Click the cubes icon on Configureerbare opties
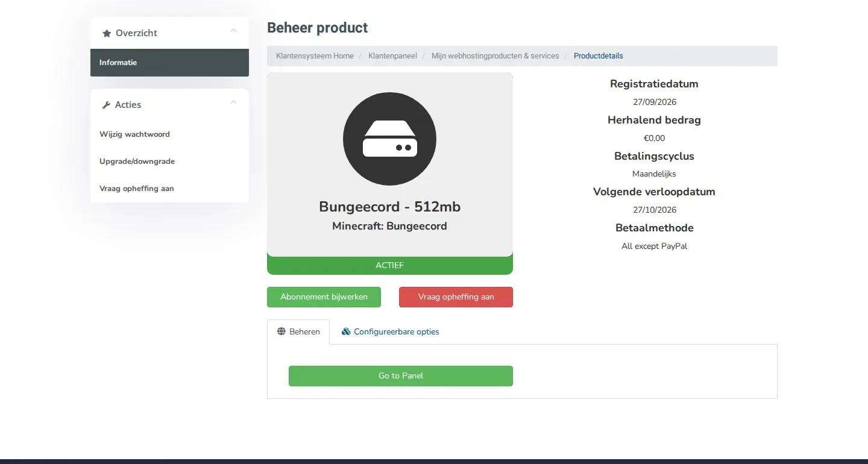868x464 pixels. (346, 331)
